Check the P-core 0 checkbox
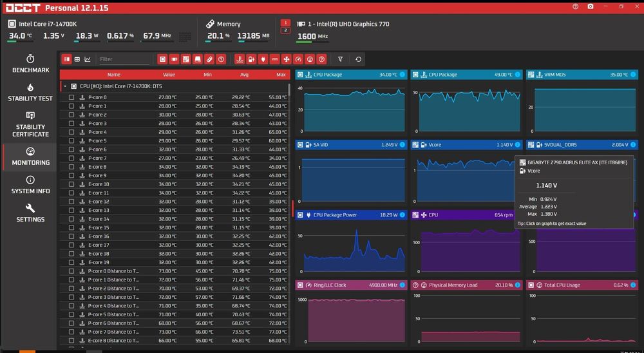The width and height of the screenshot is (644, 353). (x=71, y=97)
